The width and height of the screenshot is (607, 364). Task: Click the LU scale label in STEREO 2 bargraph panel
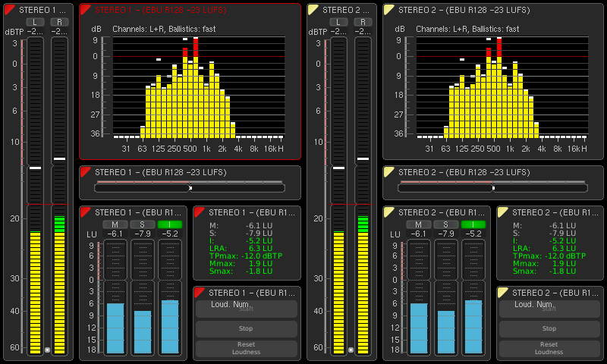(x=395, y=234)
